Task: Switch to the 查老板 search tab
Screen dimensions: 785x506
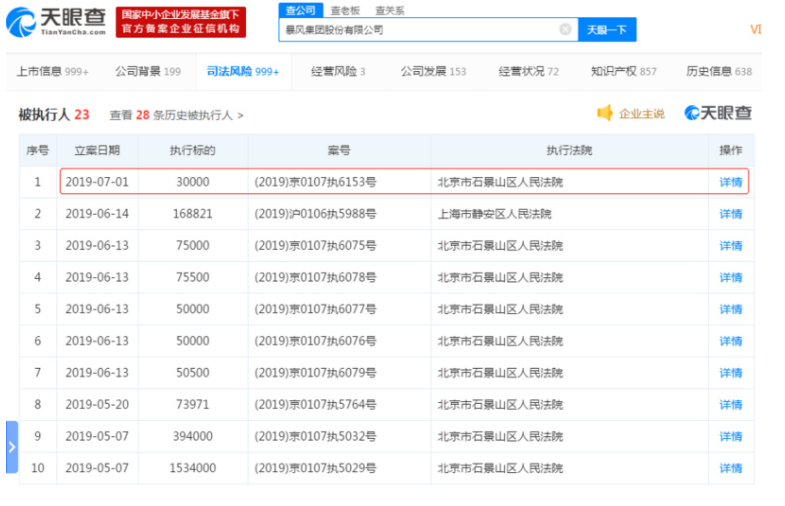Action: [345, 11]
